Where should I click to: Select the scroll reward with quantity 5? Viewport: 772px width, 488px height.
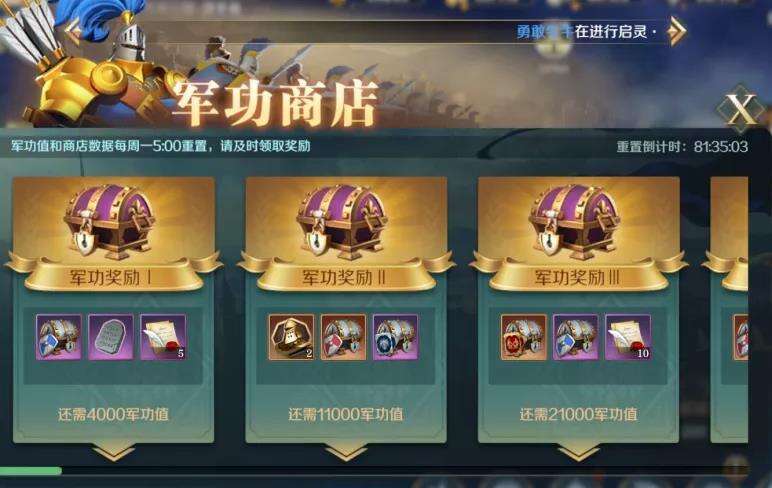pos(163,337)
